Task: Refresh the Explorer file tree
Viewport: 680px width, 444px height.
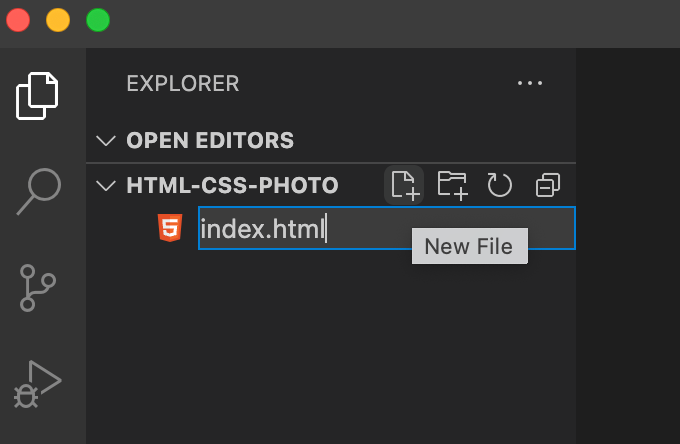Action: point(500,185)
